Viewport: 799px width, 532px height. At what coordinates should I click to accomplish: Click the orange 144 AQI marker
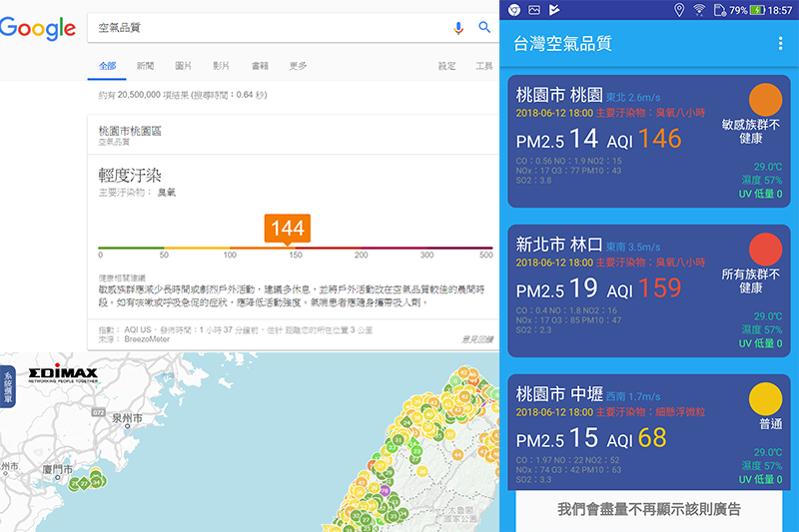288,229
